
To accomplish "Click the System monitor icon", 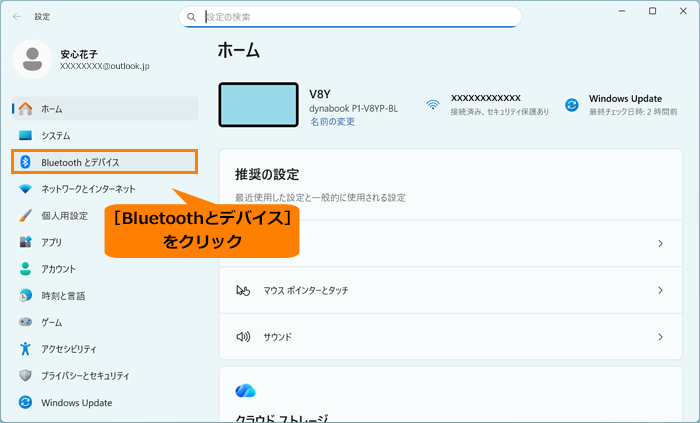I will click(x=25, y=135).
